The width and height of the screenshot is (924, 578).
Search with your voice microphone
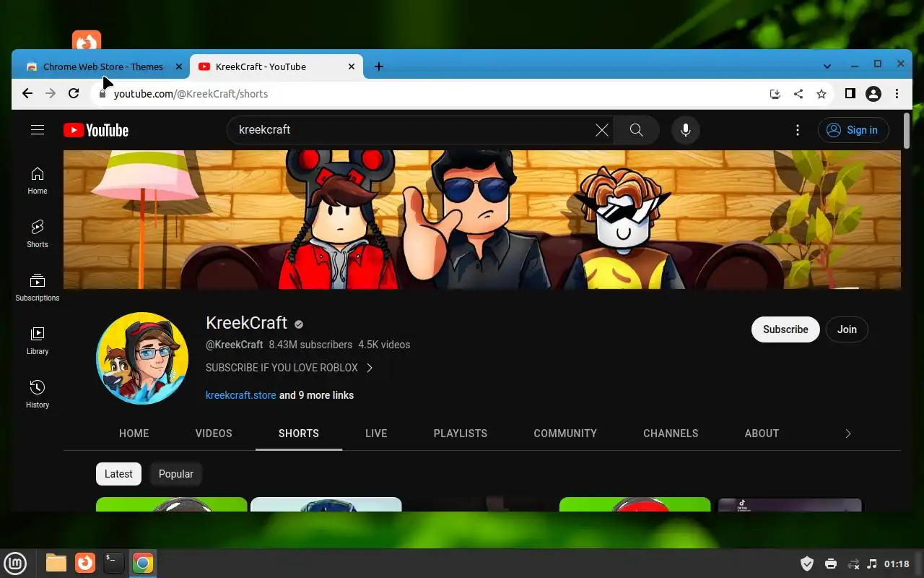pos(686,130)
